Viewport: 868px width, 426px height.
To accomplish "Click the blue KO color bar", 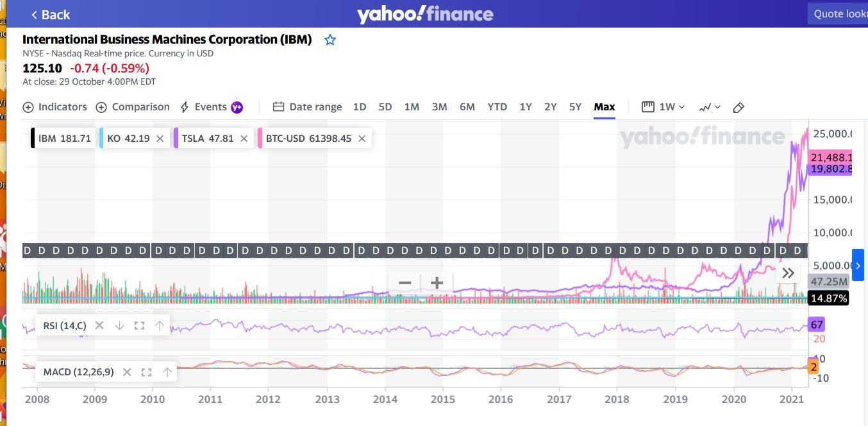I will pyautogui.click(x=101, y=138).
